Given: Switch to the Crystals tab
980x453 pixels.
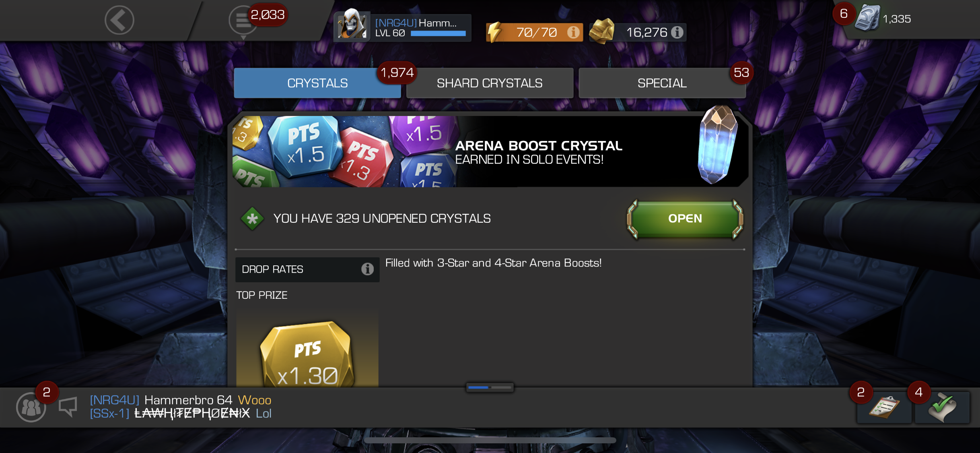Looking at the screenshot, I should [x=317, y=83].
